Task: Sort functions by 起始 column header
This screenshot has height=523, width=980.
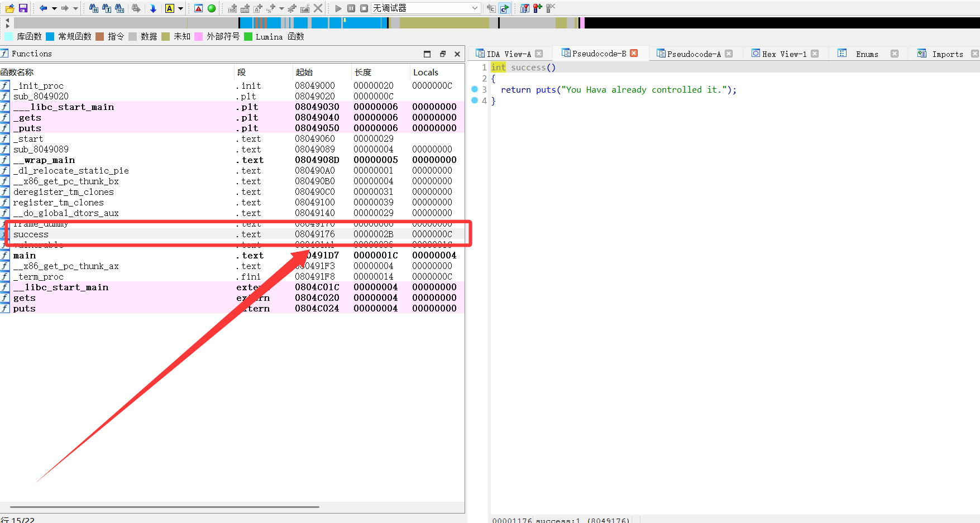Action: [x=322, y=72]
